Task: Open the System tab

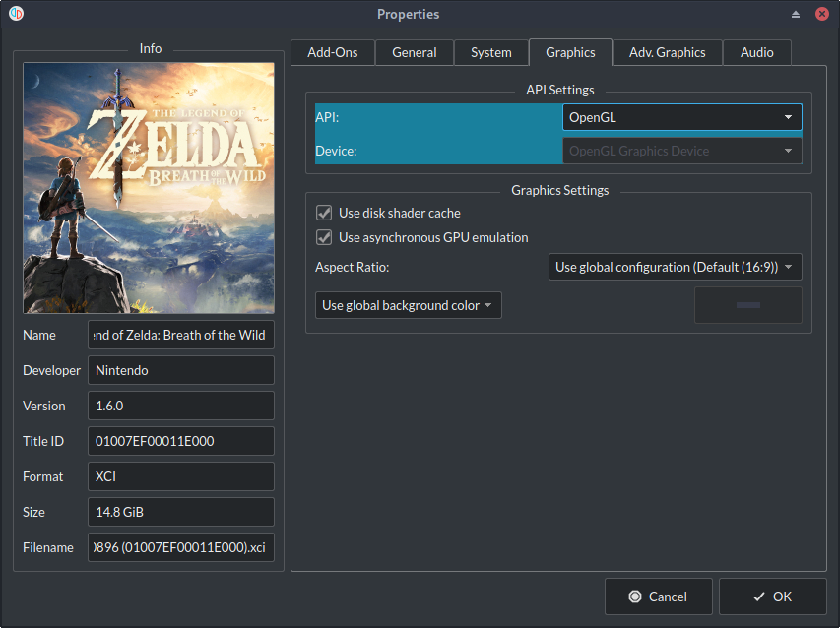Action: click(x=491, y=52)
